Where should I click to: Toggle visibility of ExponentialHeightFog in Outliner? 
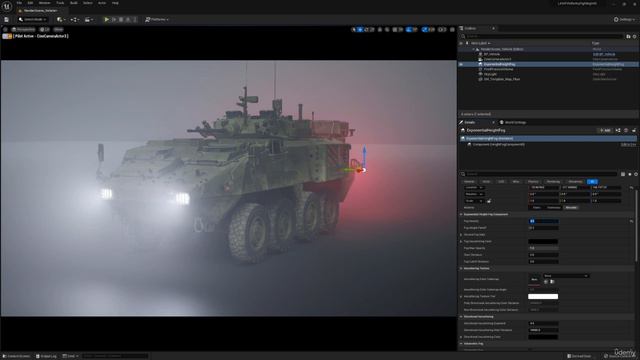point(461,64)
